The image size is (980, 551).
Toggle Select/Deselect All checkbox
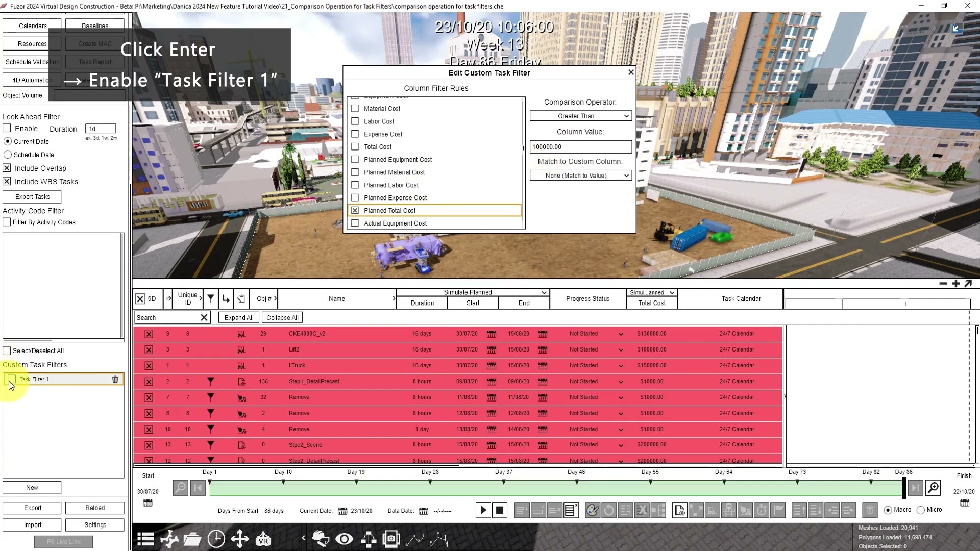pos(7,350)
